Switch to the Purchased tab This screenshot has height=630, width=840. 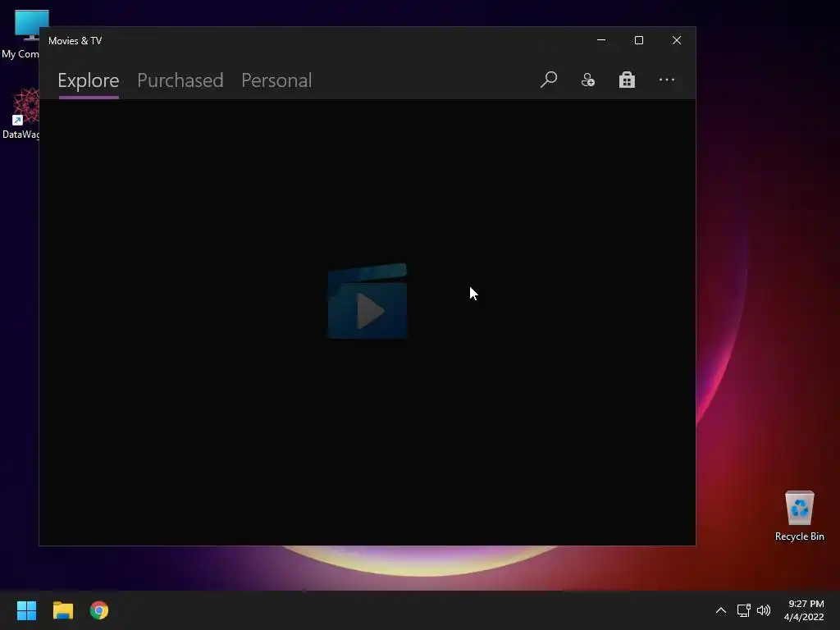pyautogui.click(x=180, y=80)
